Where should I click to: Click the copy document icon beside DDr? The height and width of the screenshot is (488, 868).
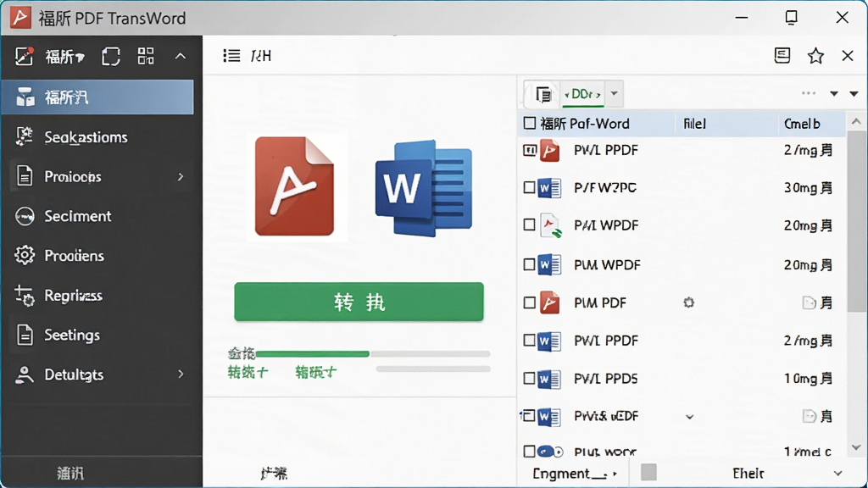pyautogui.click(x=543, y=95)
